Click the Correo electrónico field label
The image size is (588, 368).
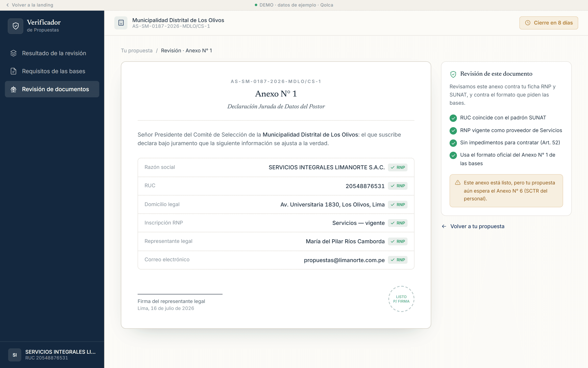click(167, 260)
